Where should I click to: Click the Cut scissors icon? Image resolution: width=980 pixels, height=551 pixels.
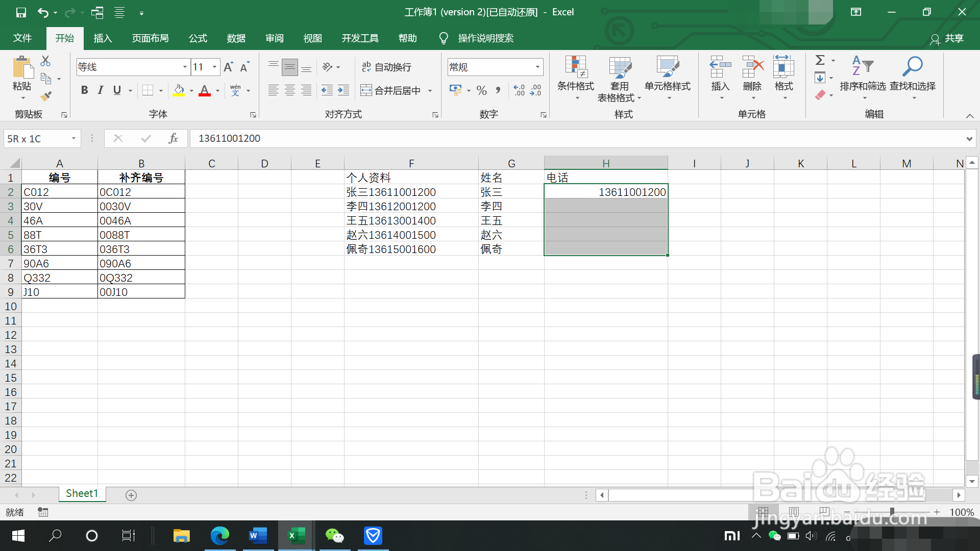pos(45,61)
